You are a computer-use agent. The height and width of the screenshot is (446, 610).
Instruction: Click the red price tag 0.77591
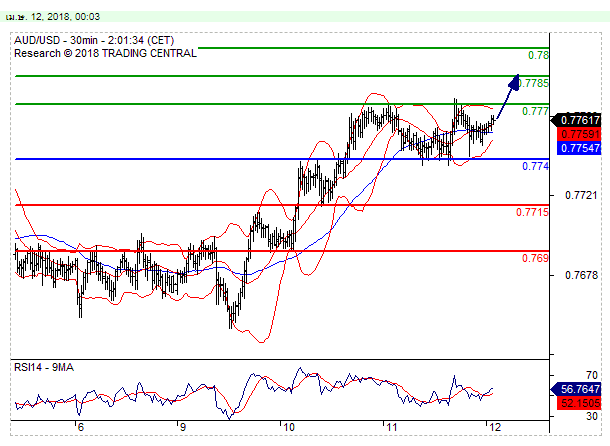580,134
